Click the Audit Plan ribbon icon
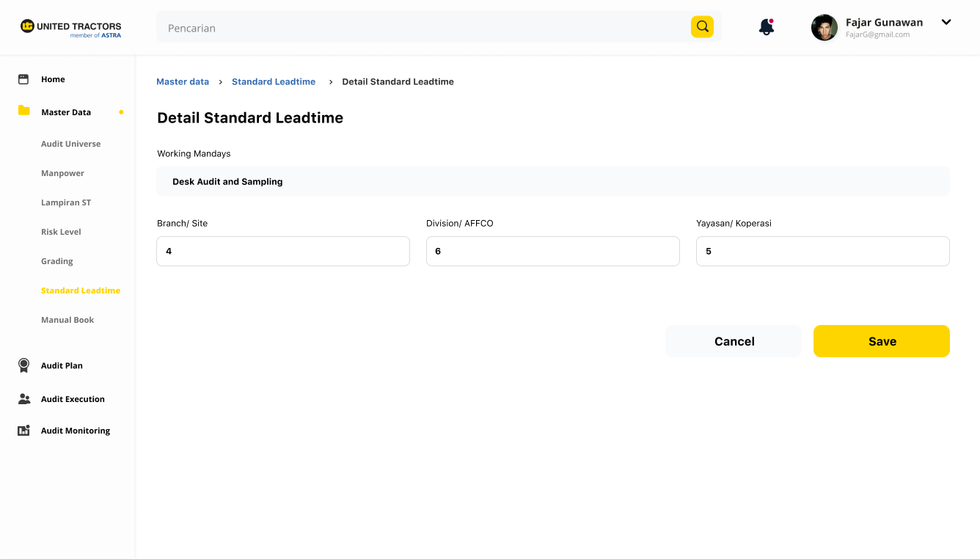This screenshot has width=980, height=559. 24,365
